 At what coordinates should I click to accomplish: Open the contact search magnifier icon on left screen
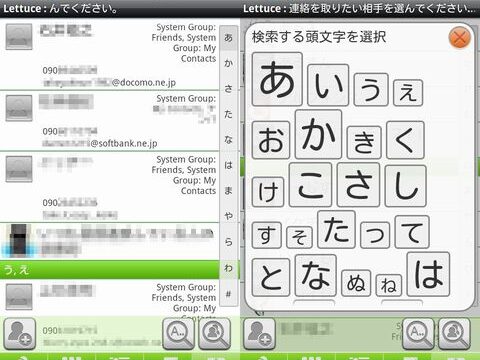point(214,334)
